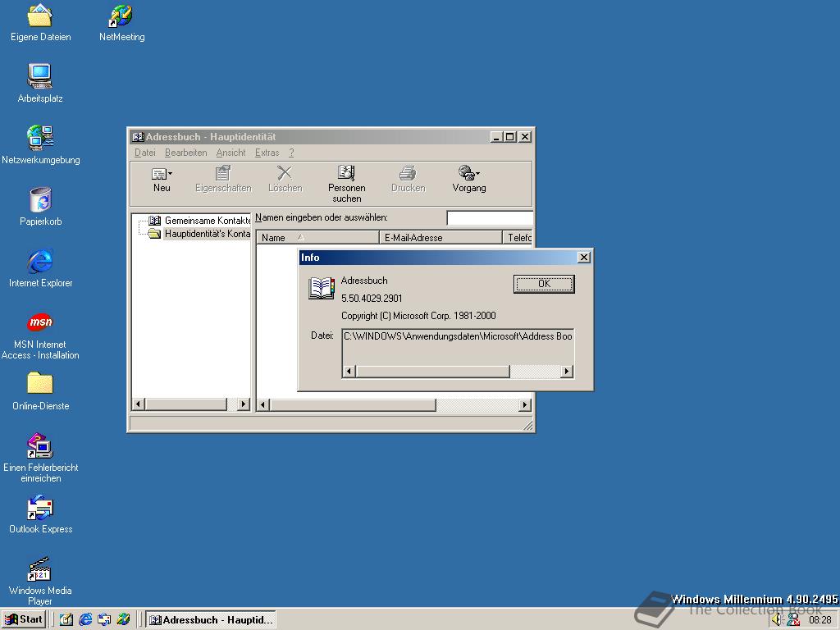Viewport: 840px width, 630px height.
Task: Show desktop via quick launch icon
Action: click(66, 619)
